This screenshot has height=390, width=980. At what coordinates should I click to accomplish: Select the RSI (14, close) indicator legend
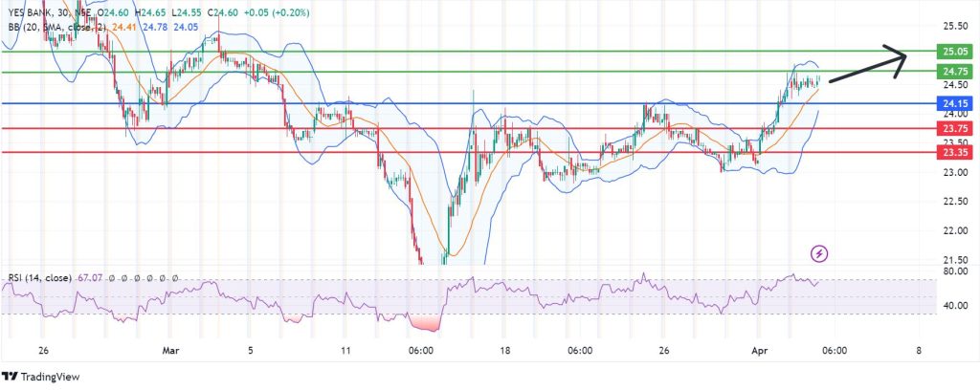[39, 277]
